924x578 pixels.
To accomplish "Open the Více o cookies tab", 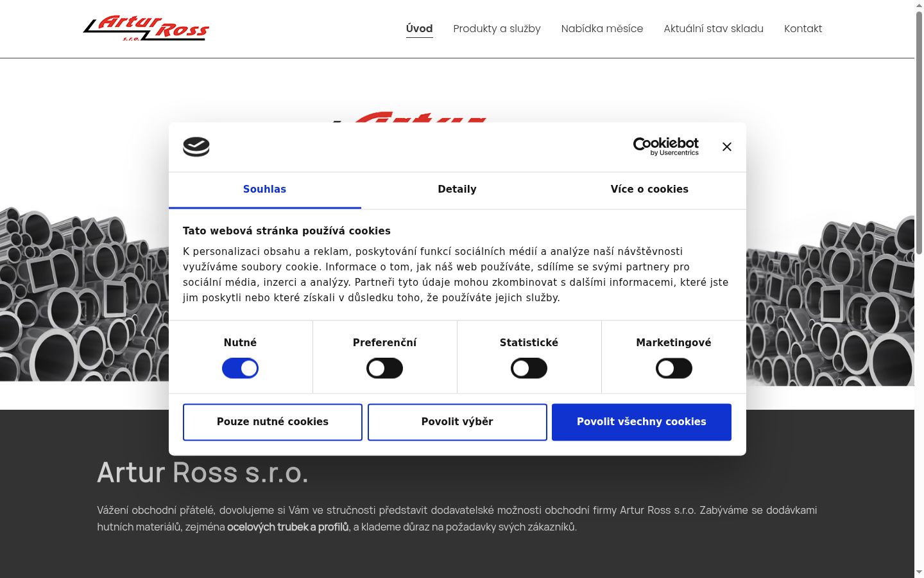I will tap(649, 189).
